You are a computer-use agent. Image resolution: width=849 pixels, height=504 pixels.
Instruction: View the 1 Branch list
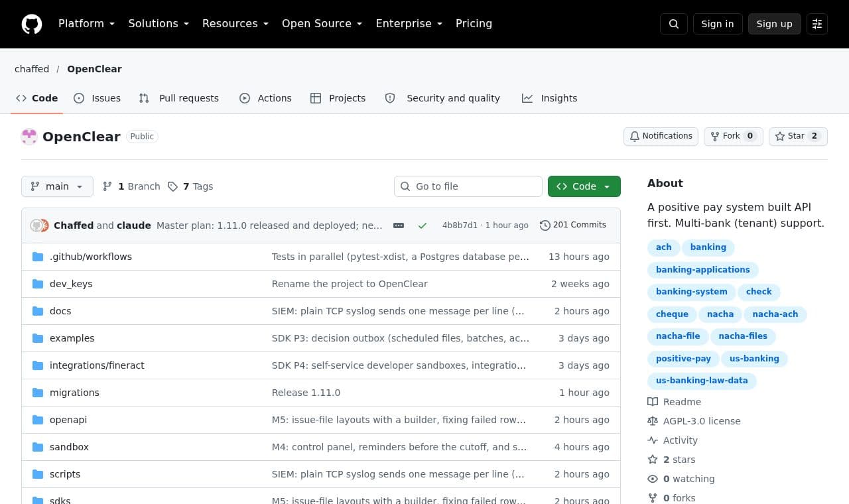tap(131, 186)
